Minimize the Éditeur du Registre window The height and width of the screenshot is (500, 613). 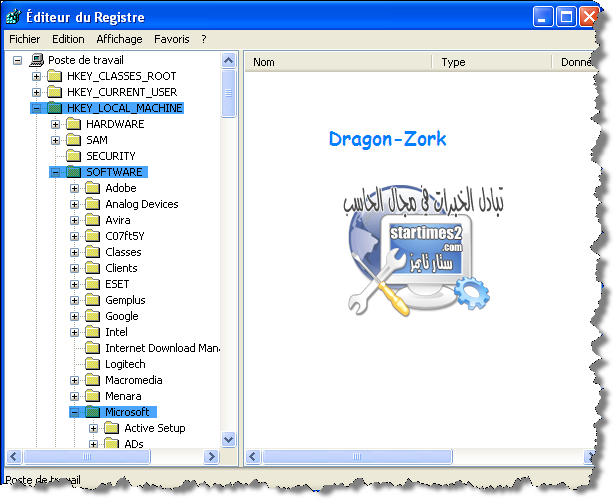tap(543, 17)
